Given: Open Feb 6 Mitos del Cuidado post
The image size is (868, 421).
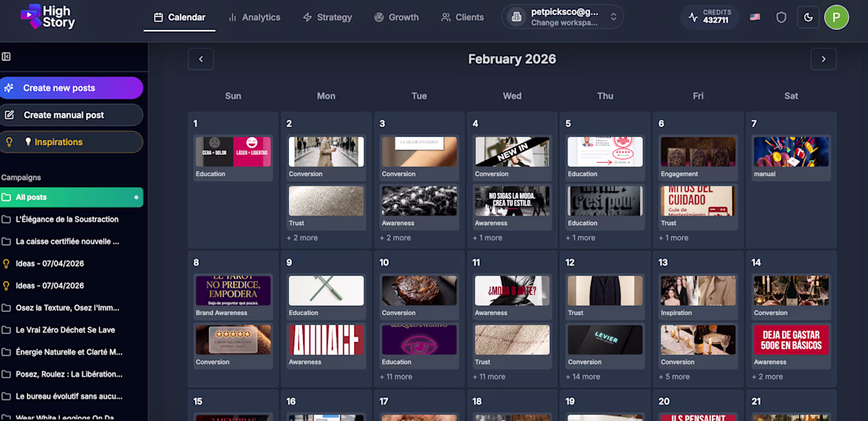Looking at the screenshot, I should [x=698, y=201].
